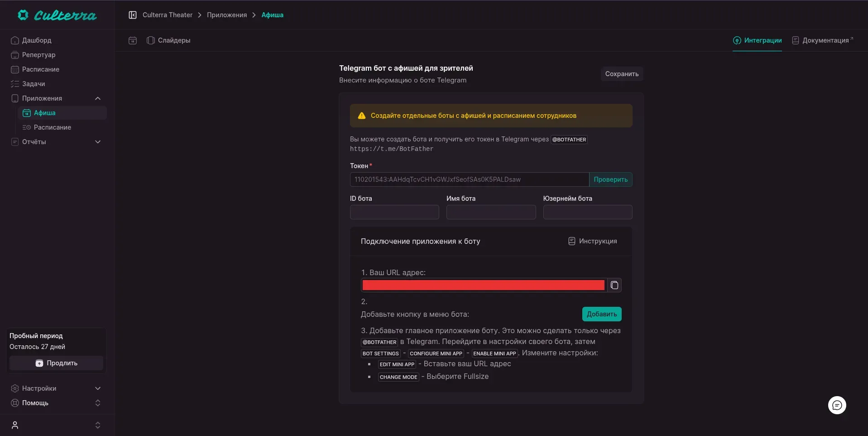Collapse sidebar using the panel toggle icon

[133, 15]
